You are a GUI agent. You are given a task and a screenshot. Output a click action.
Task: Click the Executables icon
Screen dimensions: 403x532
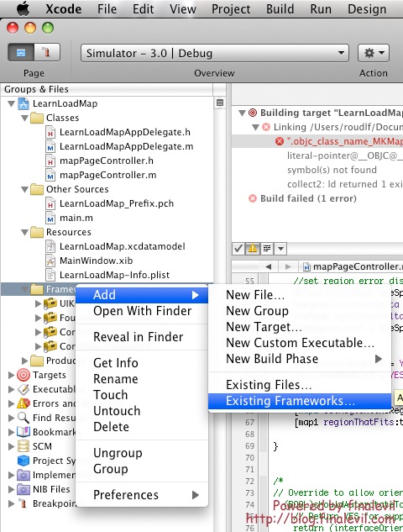click(x=24, y=389)
